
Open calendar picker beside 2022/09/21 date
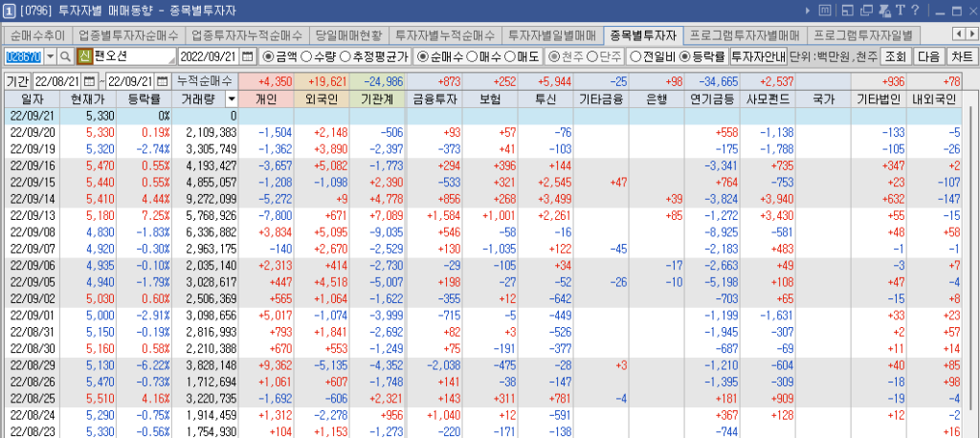pos(248,56)
